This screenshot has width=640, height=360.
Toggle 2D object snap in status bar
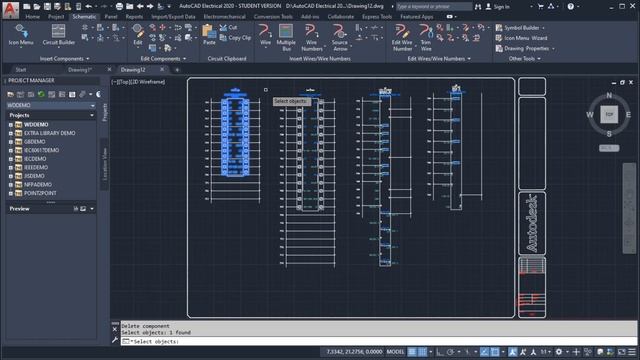point(494,352)
